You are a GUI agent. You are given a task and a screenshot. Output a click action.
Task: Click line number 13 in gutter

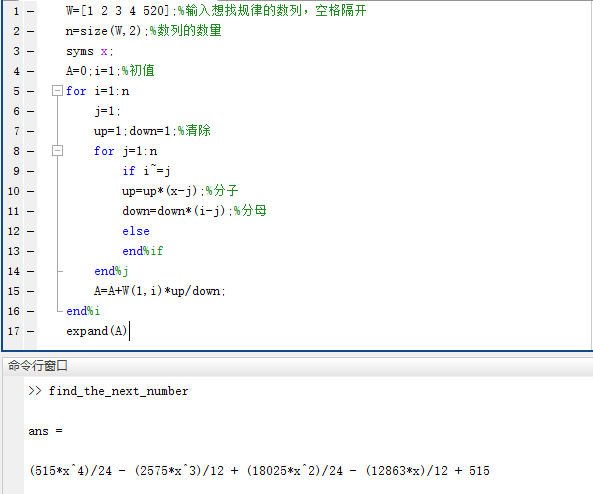(14, 251)
